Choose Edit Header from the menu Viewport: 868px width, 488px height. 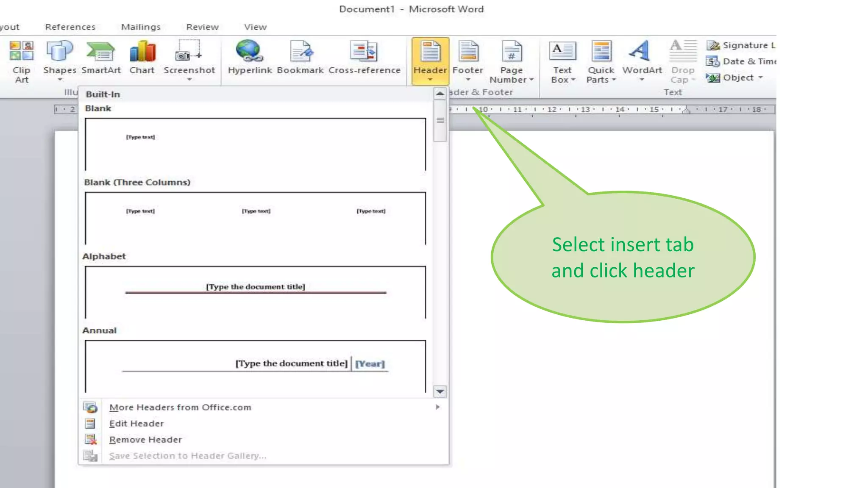click(x=136, y=424)
